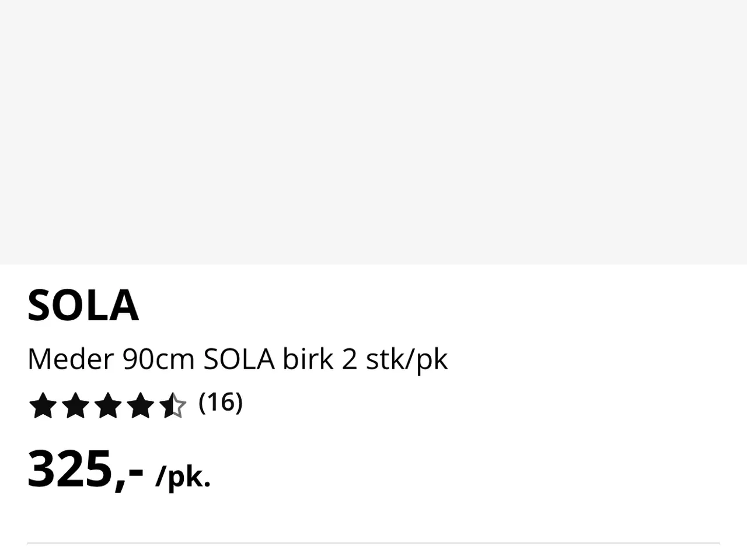The width and height of the screenshot is (747, 560).
Task: Click the half-filled fifth rating star
Action: click(x=173, y=405)
